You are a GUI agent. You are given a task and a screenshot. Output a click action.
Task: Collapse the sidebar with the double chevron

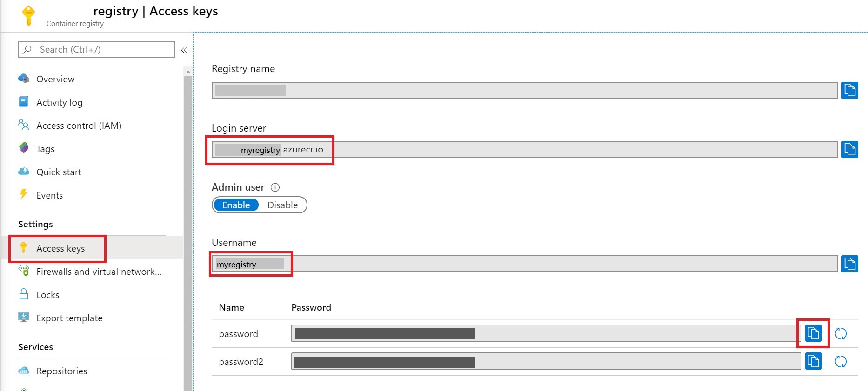pyautogui.click(x=184, y=50)
